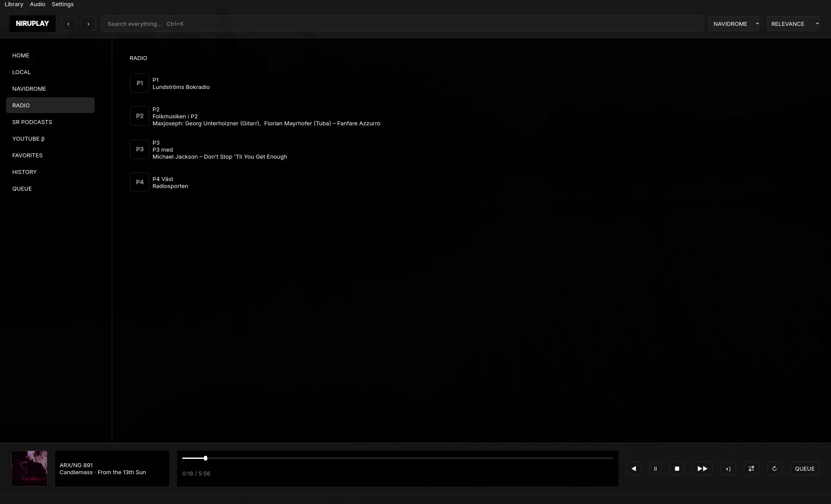The width and height of the screenshot is (831, 504).
Task: Click the Candlemass album cover thumbnail
Action: coord(29,469)
